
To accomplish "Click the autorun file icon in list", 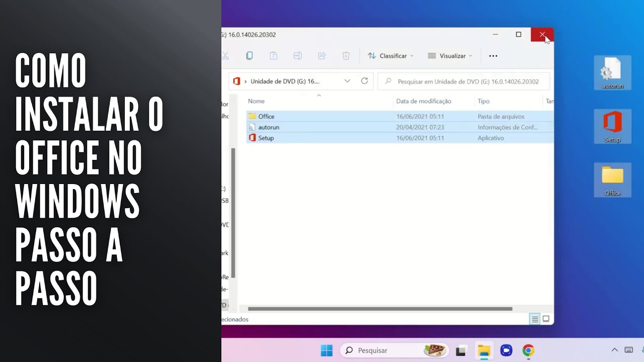I will point(252,127).
